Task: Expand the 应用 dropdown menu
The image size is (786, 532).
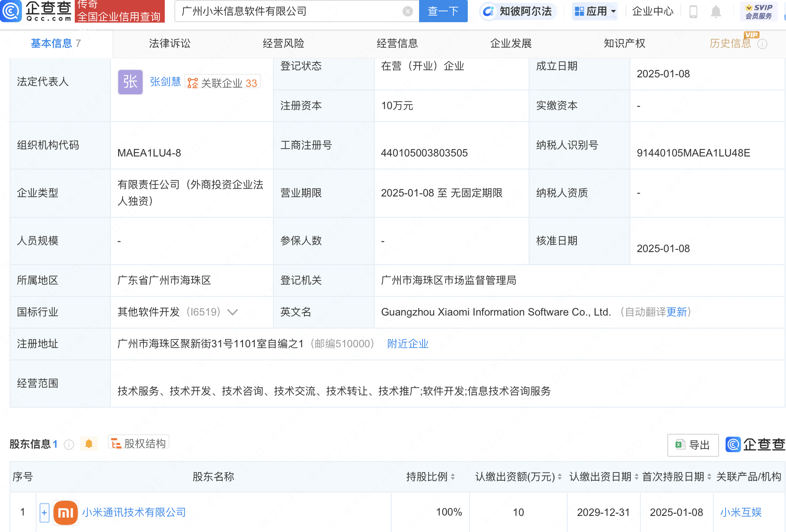Action: [x=595, y=11]
